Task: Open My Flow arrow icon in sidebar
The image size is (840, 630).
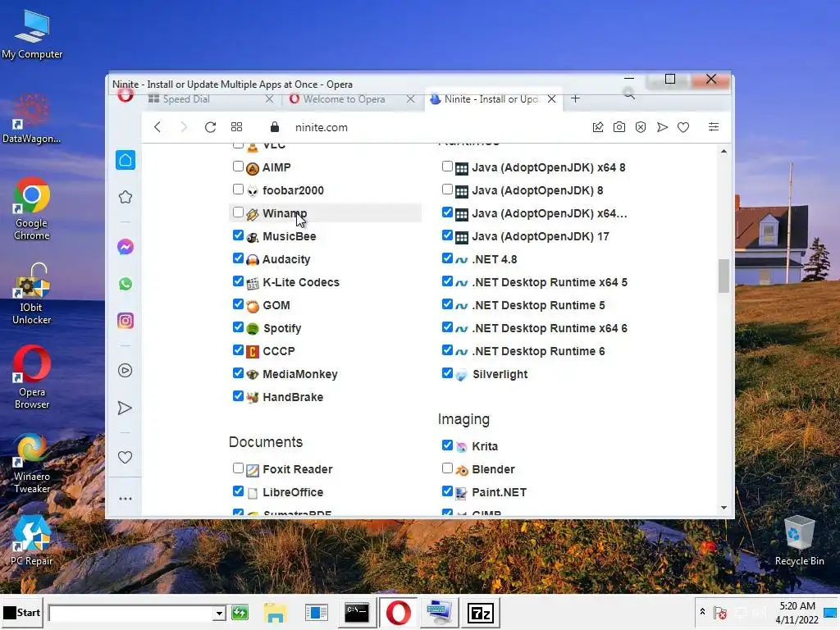Action: click(125, 409)
